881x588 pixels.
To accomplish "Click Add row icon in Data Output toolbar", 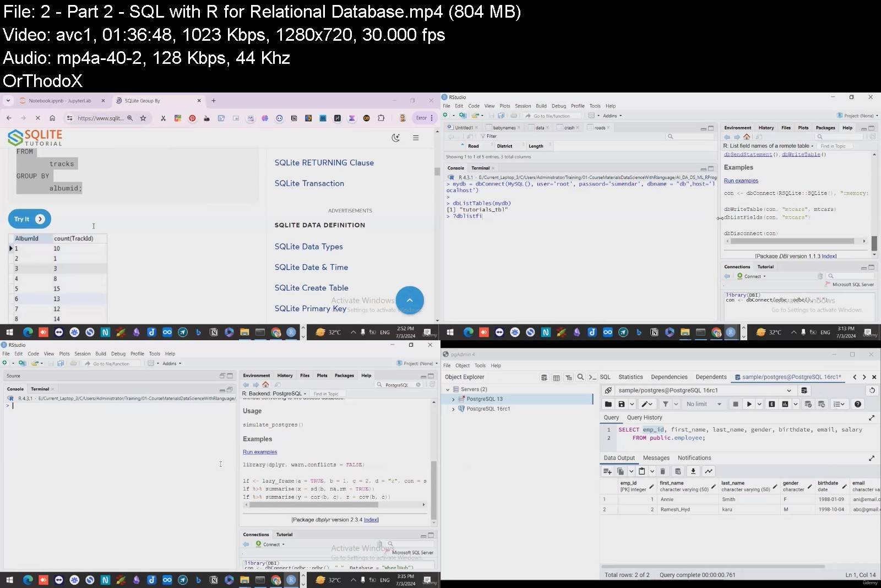I will (607, 471).
